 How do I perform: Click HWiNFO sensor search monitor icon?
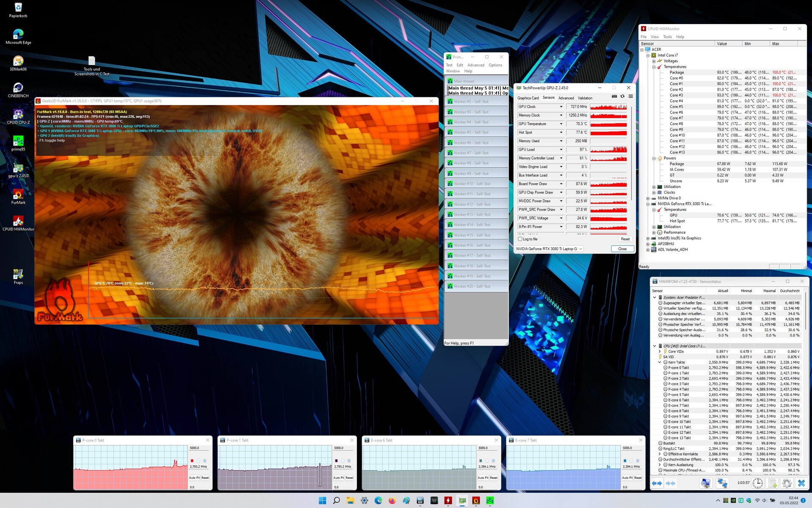pos(705,483)
